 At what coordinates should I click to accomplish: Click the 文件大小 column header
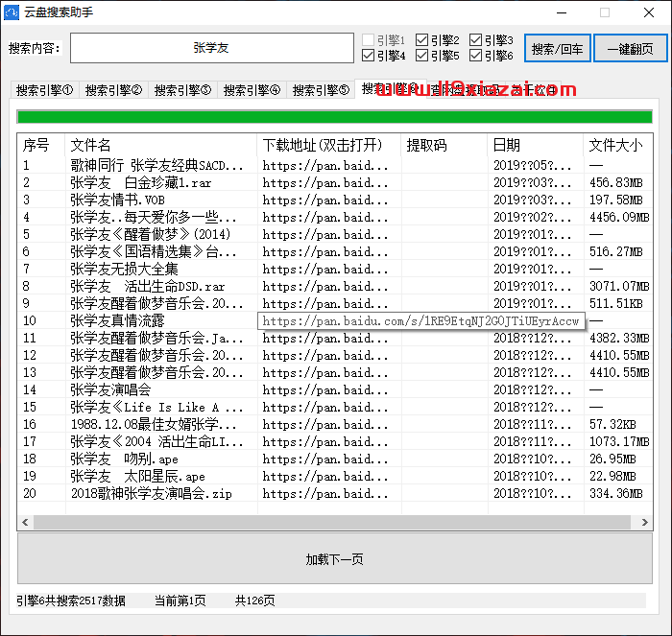pos(617,145)
